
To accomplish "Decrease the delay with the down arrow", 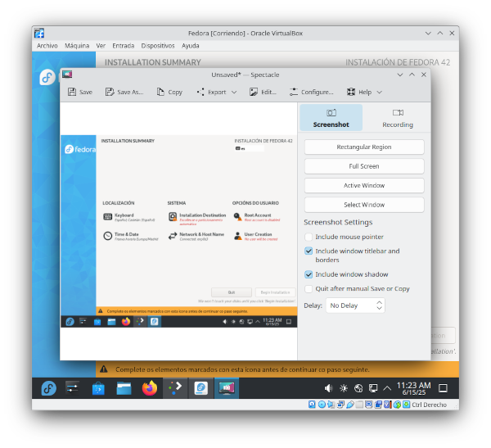I will 379,309.
